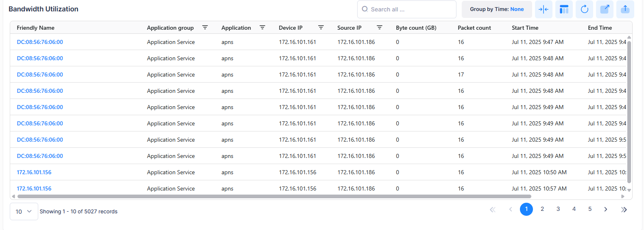Refresh the Bandwidth Utilization table

[x=584, y=9]
